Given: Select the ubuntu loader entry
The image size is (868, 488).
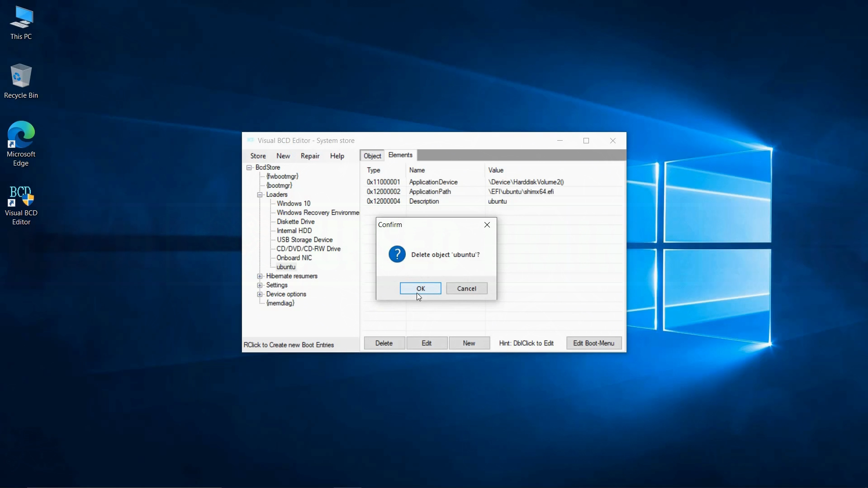Looking at the screenshot, I should 286,267.
